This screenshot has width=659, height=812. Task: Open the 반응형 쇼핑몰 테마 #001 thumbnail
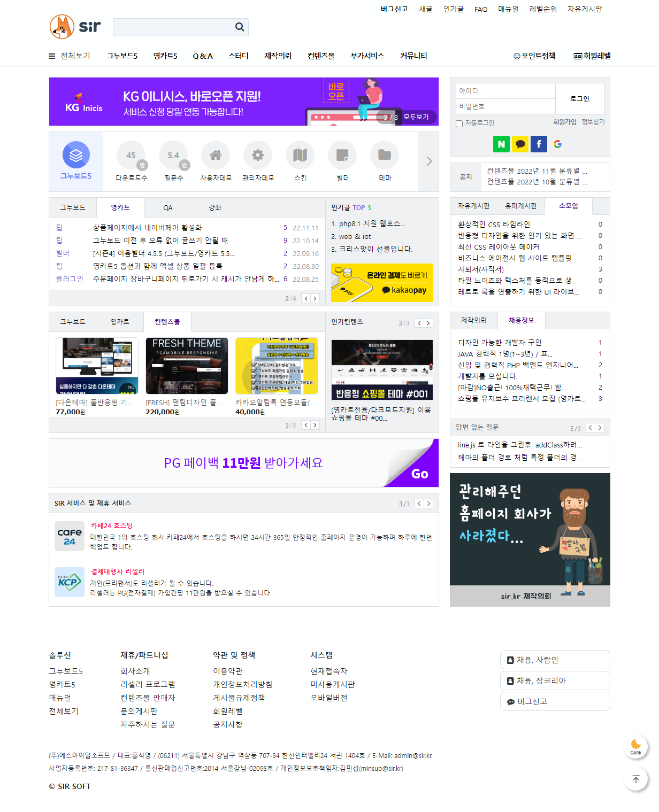pos(382,369)
